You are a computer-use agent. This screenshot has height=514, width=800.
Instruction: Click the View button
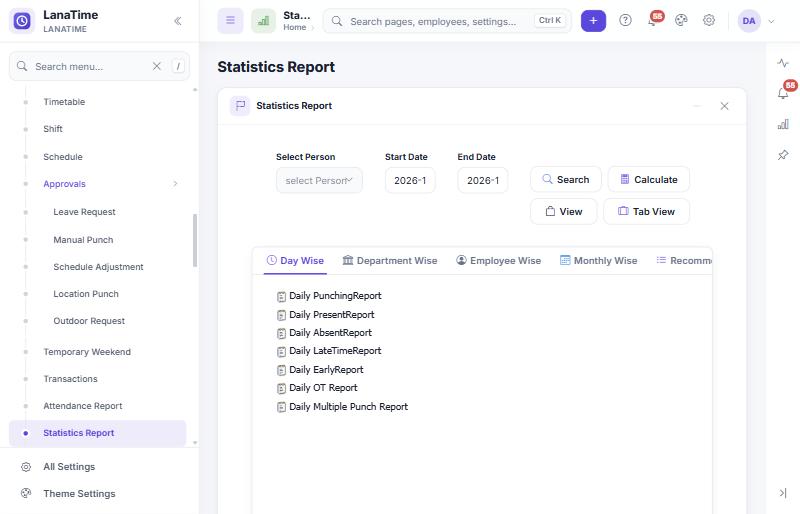pyautogui.click(x=564, y=211)
